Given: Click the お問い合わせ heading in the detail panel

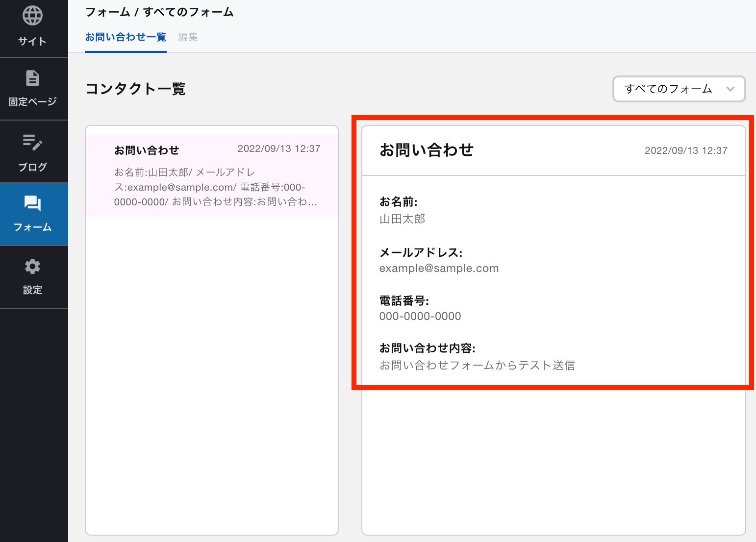Looking at the screenshot, I should coord(427,149).
